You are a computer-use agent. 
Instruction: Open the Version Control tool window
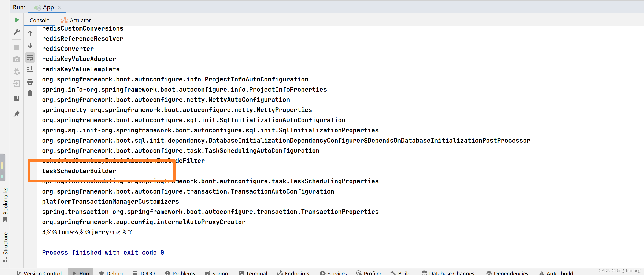point(39,273)
